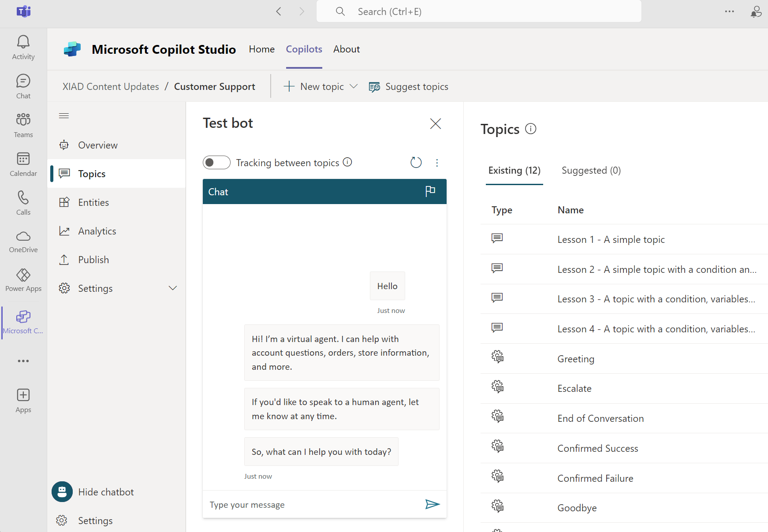Image resolution: width=768 pixels, height=532 pixels.
Task: Open Chat in the Teams rail
Action: (x=23, y=86)
